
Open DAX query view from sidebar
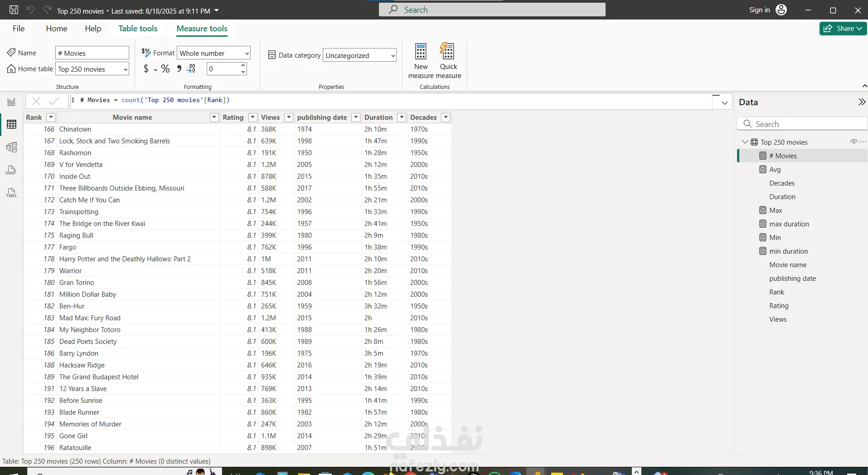[x=11, y=170]
